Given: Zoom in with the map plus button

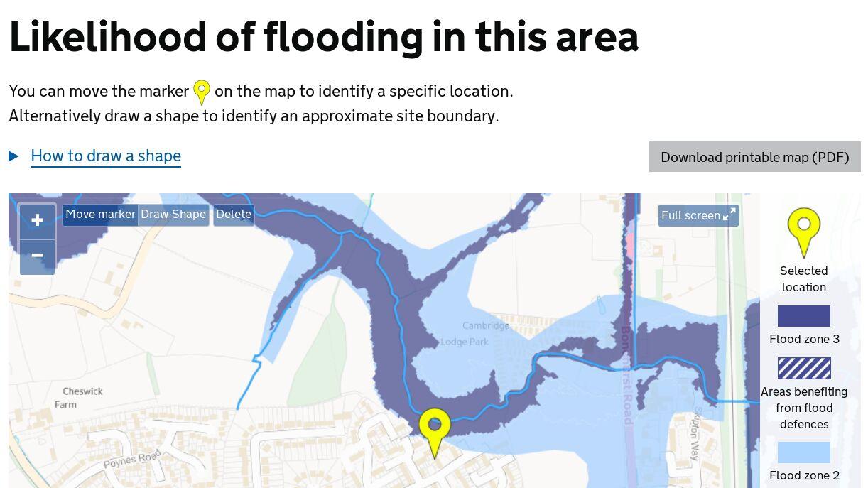Looking at the screenshot, I should pos(38,221).
